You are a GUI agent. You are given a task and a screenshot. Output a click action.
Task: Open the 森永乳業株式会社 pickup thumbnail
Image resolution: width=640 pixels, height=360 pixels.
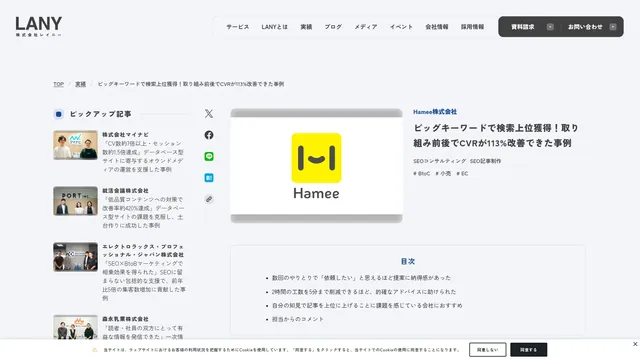click(75, 327)
